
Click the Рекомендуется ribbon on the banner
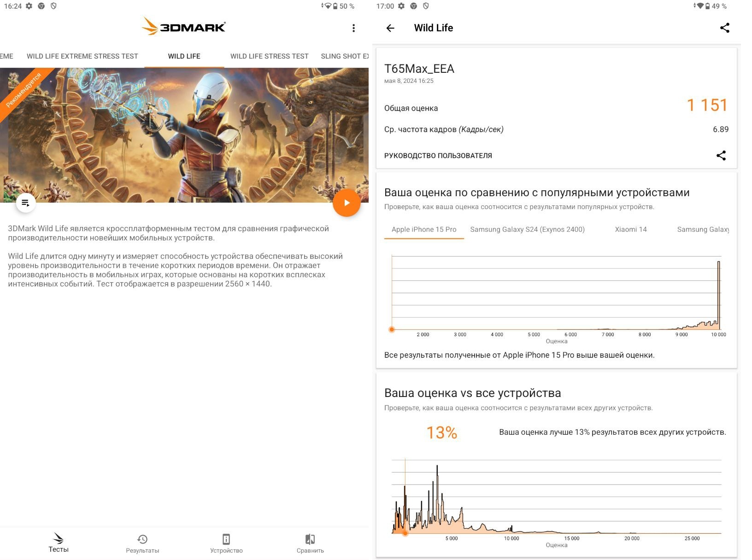(x=24, y=91)
